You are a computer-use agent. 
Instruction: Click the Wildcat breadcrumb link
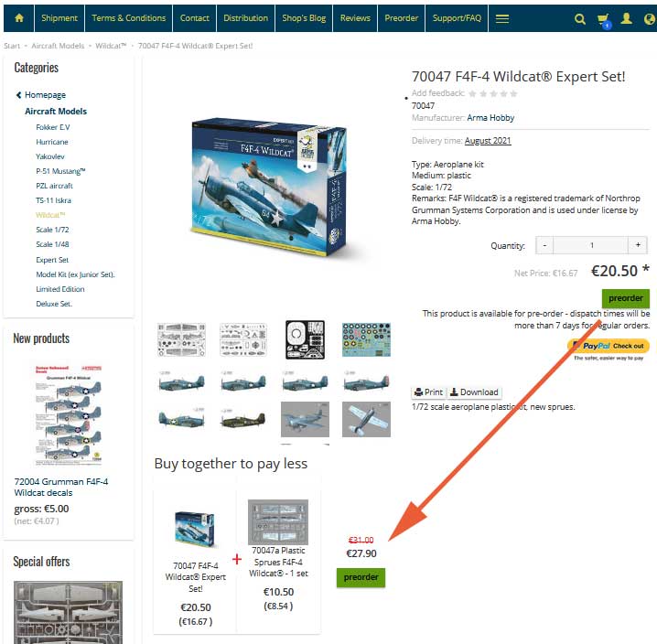point(111,46)
